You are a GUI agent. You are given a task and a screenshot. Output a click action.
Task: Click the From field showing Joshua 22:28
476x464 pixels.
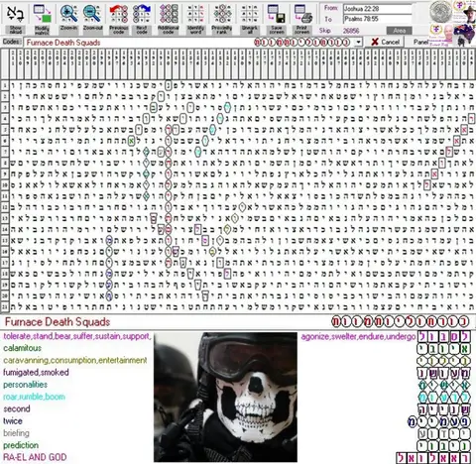tap(378, 9)
